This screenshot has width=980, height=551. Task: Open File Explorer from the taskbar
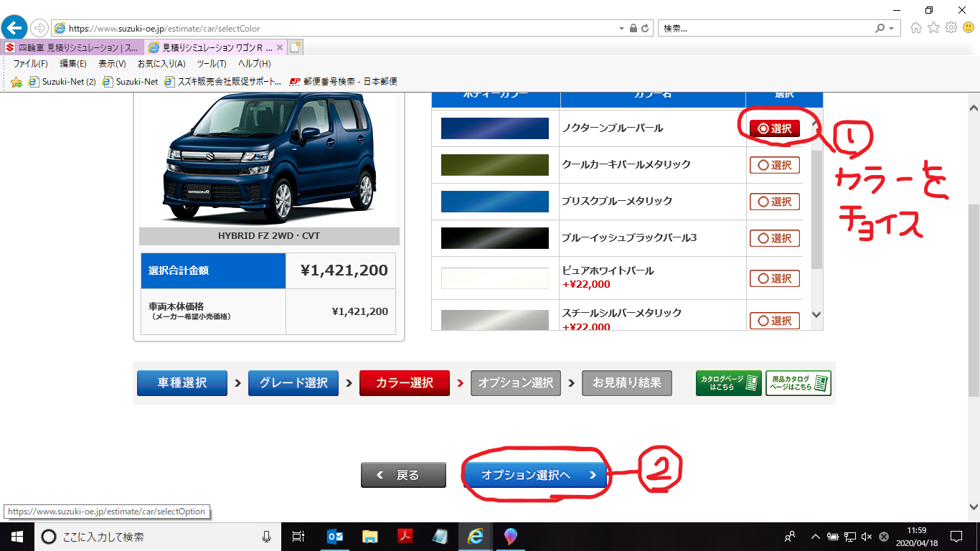(x=369, y=536)
